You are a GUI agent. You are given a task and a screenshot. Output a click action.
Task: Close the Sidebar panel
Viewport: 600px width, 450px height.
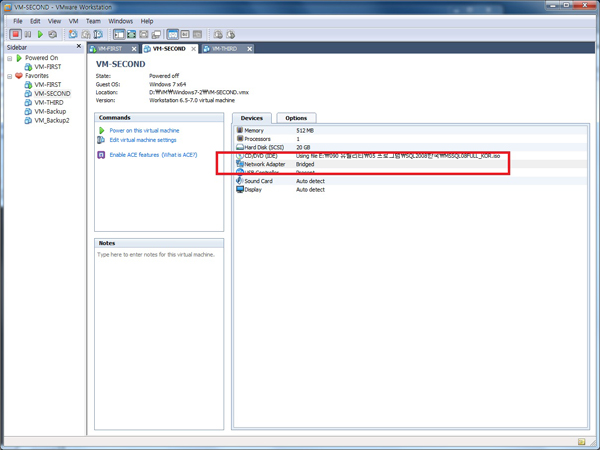(79, 46)
